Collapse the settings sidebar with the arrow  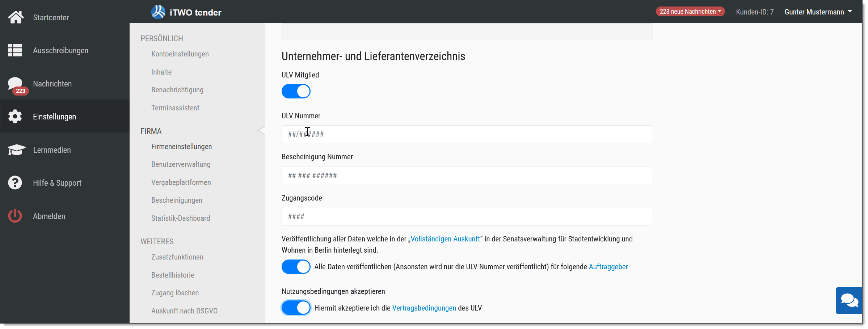(261, 131)
